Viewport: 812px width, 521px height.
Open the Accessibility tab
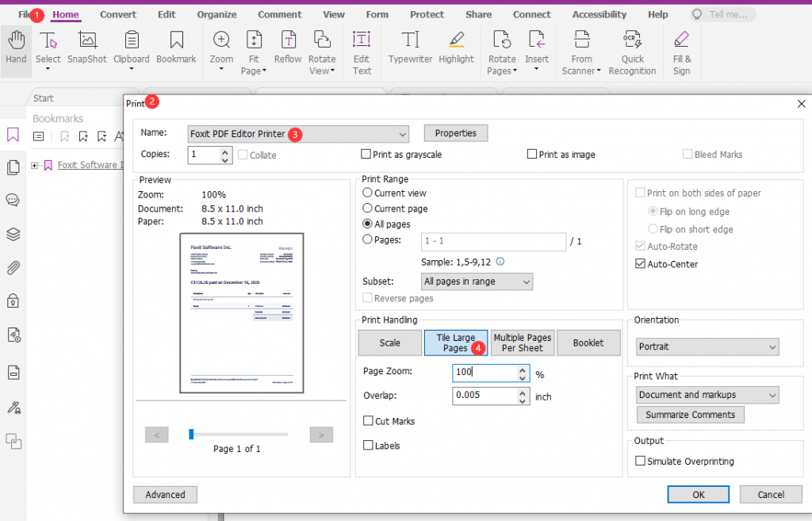599,14
